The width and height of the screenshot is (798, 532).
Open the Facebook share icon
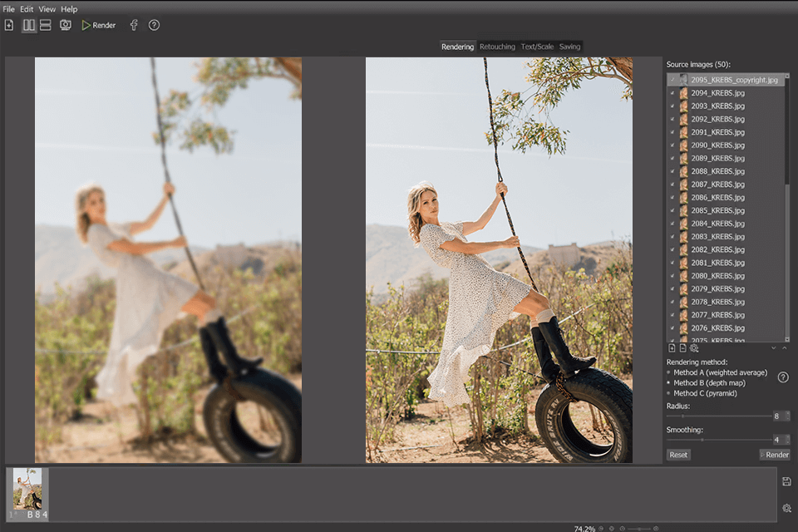coord(134,25)
